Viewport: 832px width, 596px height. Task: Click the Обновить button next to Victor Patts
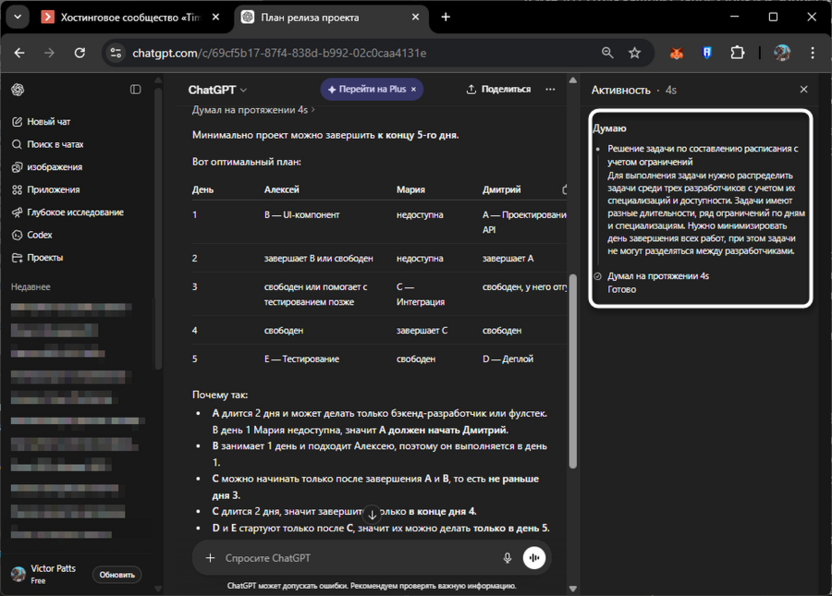pos(116,575)
